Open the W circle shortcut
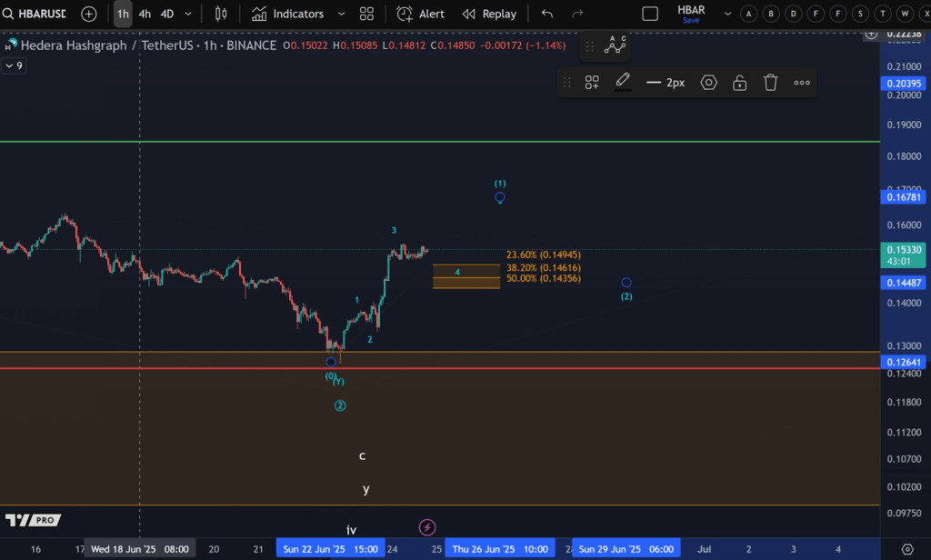Screen dimensions: 931x560 (905, 14)
